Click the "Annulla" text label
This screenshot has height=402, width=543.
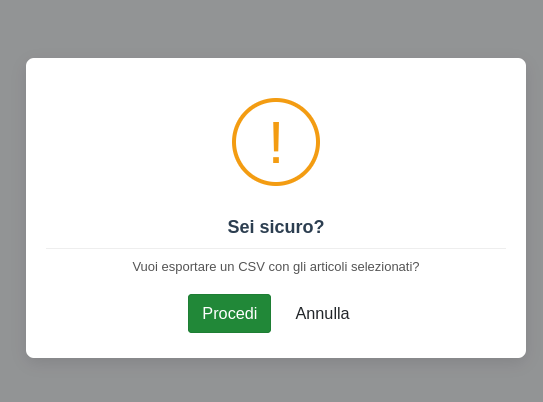tap(322, 313)
